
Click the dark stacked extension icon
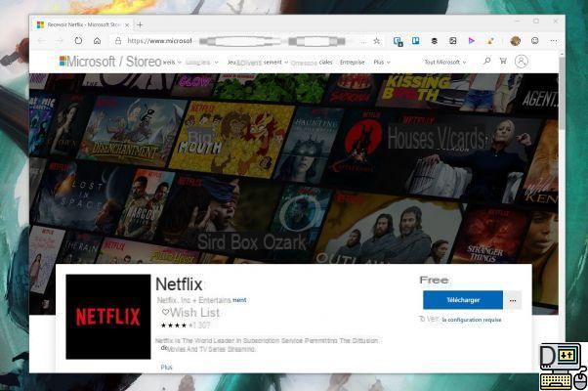[435, 41]
